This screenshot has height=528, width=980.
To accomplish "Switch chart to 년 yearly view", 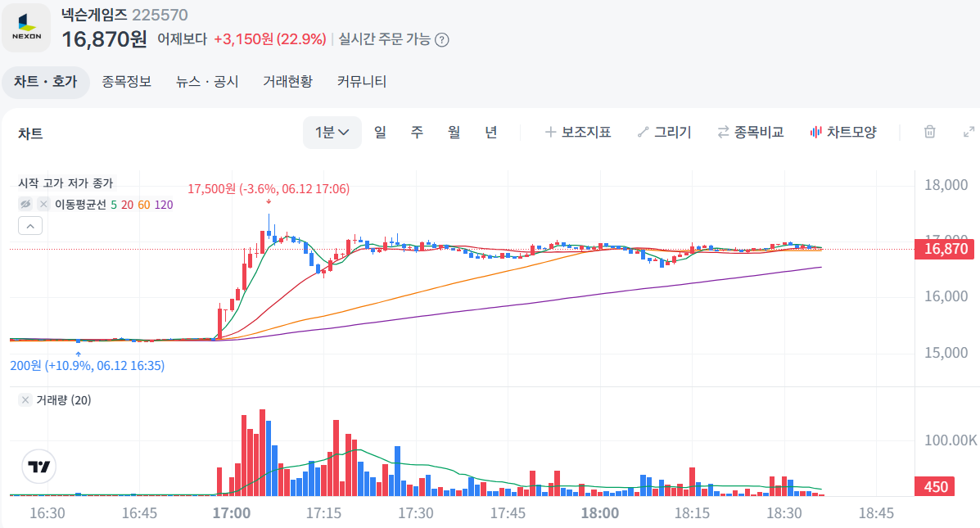I will (490, 131).
